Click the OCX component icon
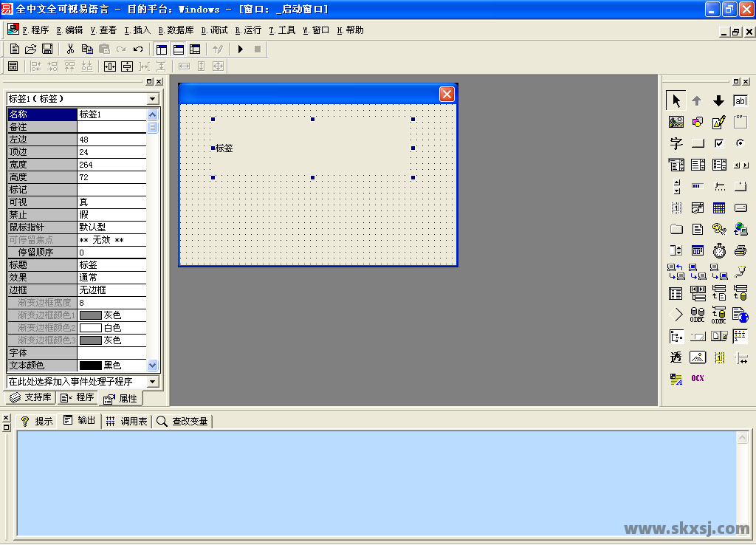The width and height of the screenshot is (756, 545). [x=698, y=379]
